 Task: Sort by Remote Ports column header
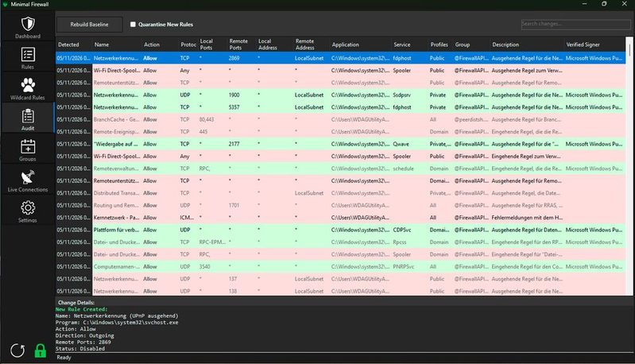point(238,45)
